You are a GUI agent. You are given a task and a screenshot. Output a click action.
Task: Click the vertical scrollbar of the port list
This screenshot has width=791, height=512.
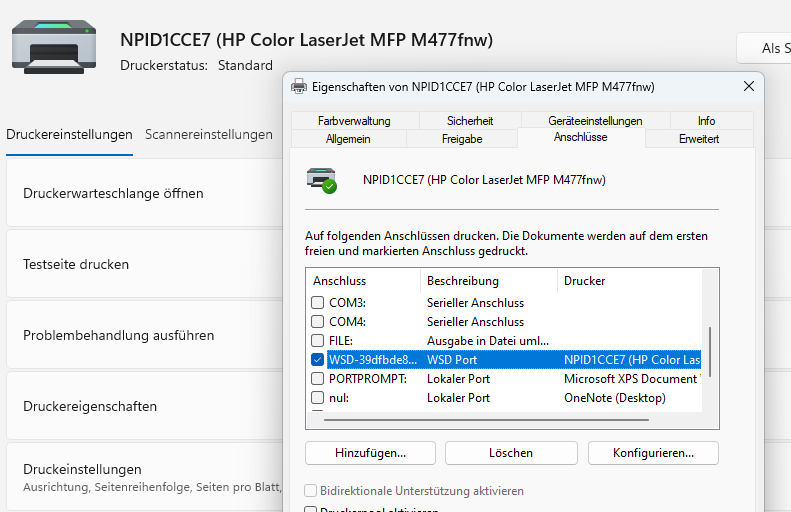(710, 352)
